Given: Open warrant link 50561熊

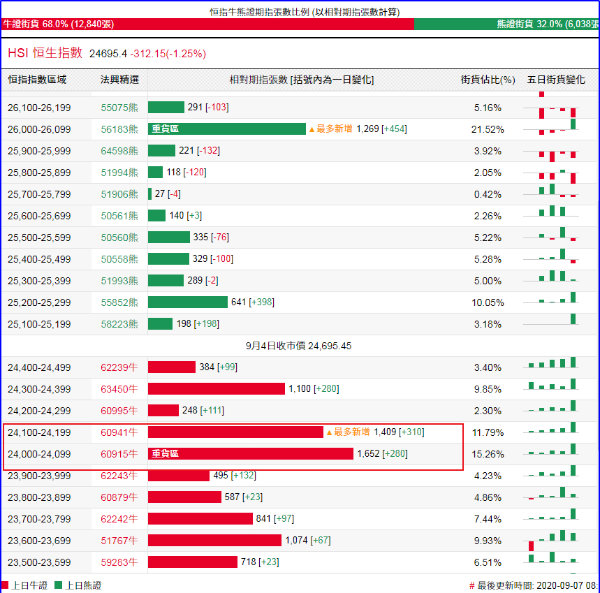Looking at the screenshot, I should coord(119,216).
